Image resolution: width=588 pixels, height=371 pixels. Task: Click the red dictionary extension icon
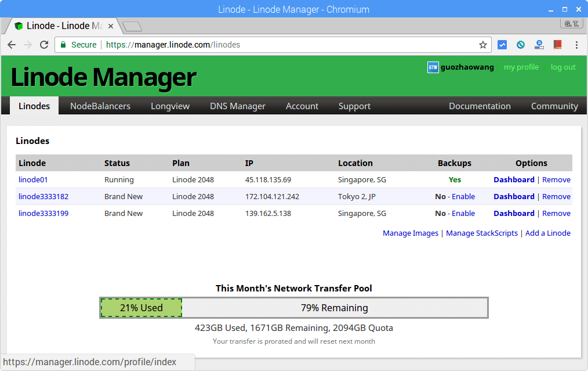coord(557,45)
